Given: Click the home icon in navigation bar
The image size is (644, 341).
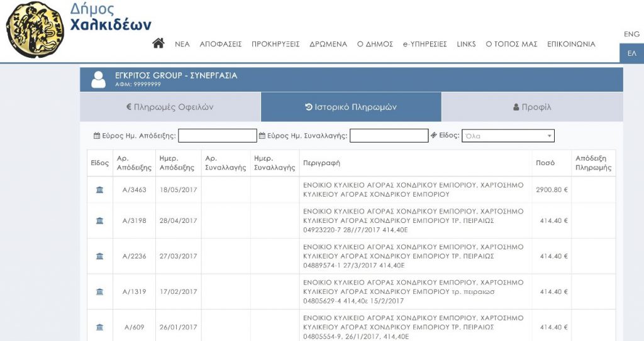Looking at the screenshot, I should coord(158,44).
